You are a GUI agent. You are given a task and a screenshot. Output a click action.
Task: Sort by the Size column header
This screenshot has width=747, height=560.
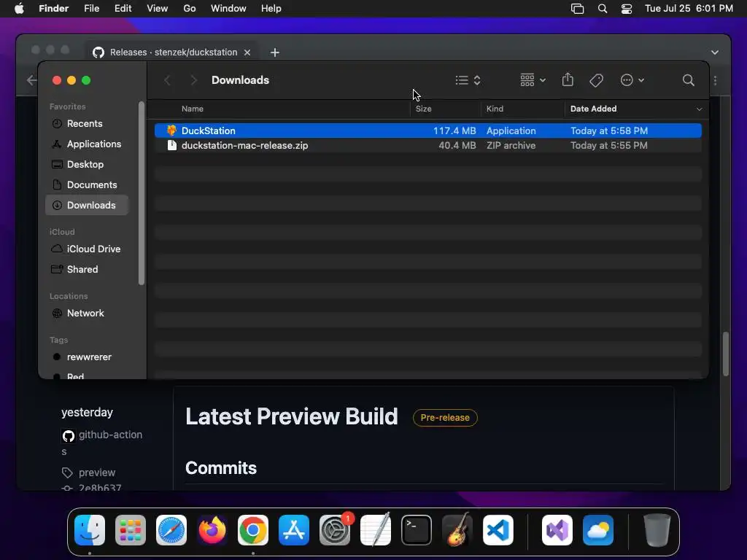coord(424,109)
